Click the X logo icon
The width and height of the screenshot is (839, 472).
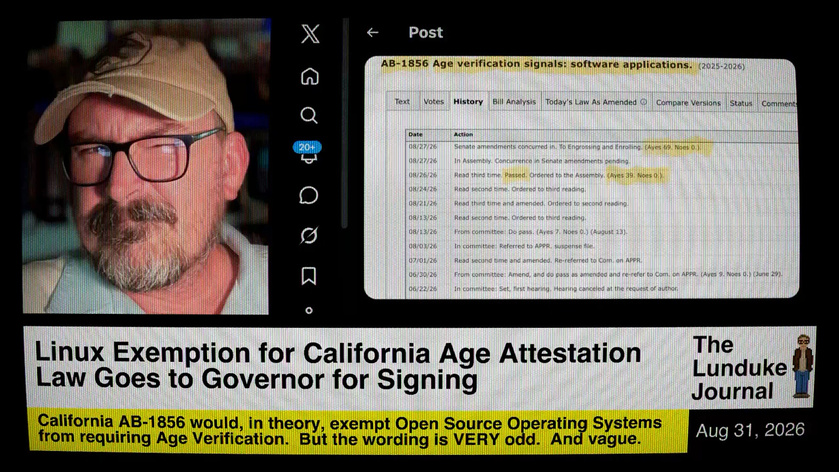click(x=310, y=34)
